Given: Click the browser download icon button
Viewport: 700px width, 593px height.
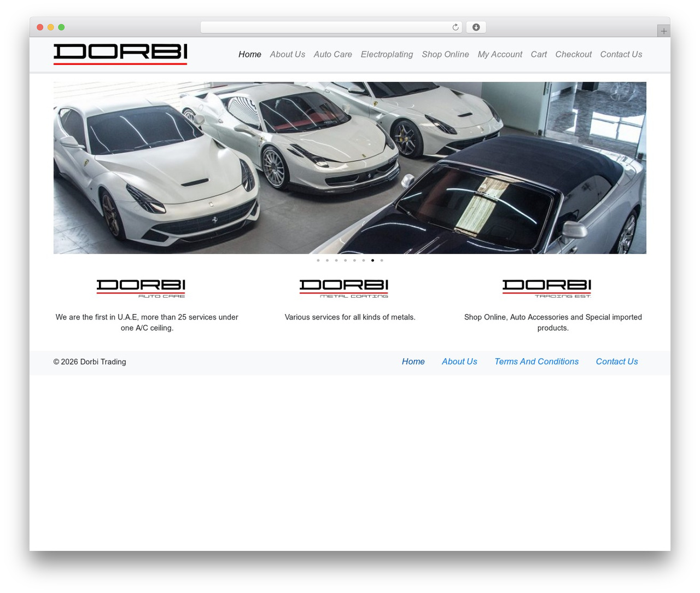Looking at the screenshot, I should coord(476,27).
